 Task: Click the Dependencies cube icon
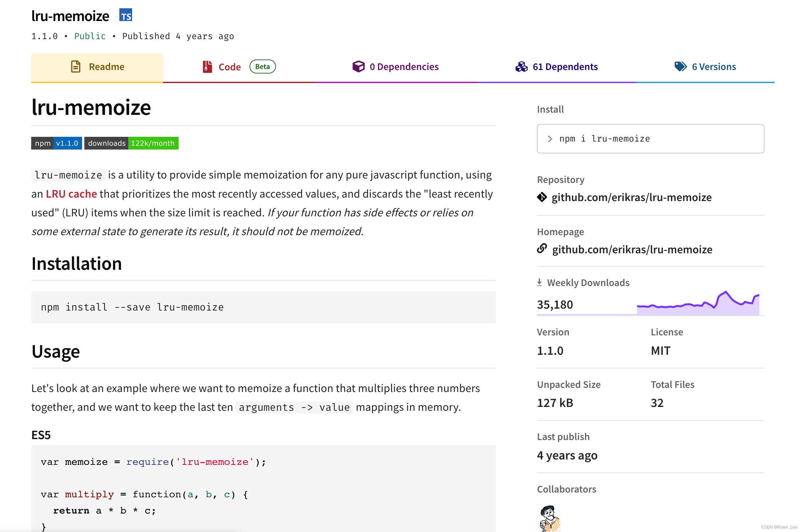[x=358, y=66]
